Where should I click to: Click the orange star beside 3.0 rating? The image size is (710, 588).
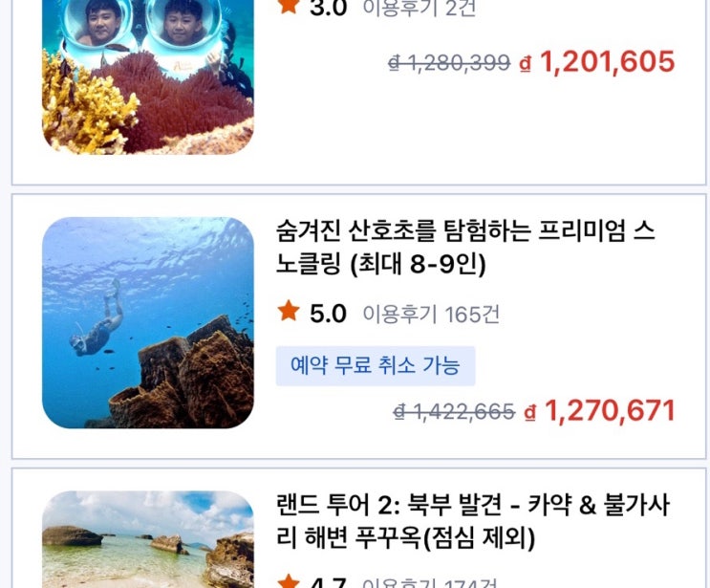(289, 7)
